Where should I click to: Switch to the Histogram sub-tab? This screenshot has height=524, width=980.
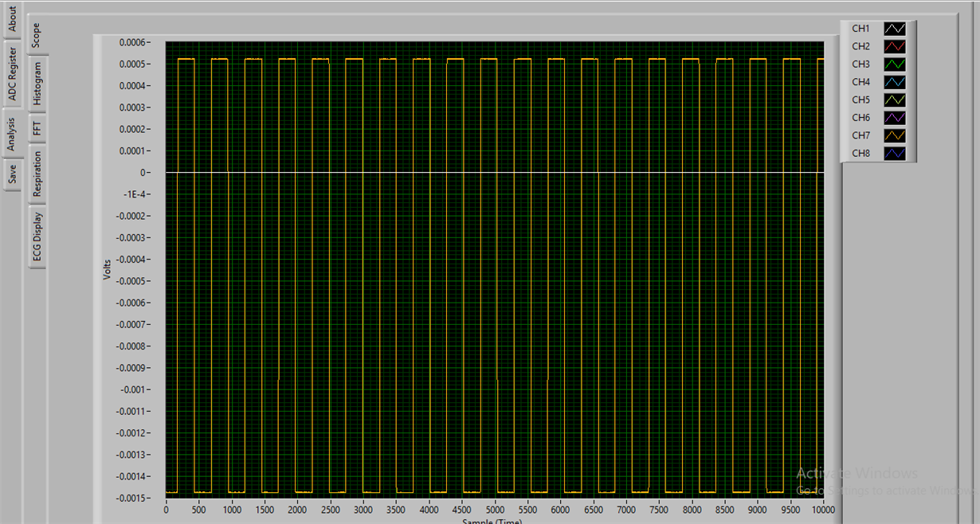[x=37, y=84]
